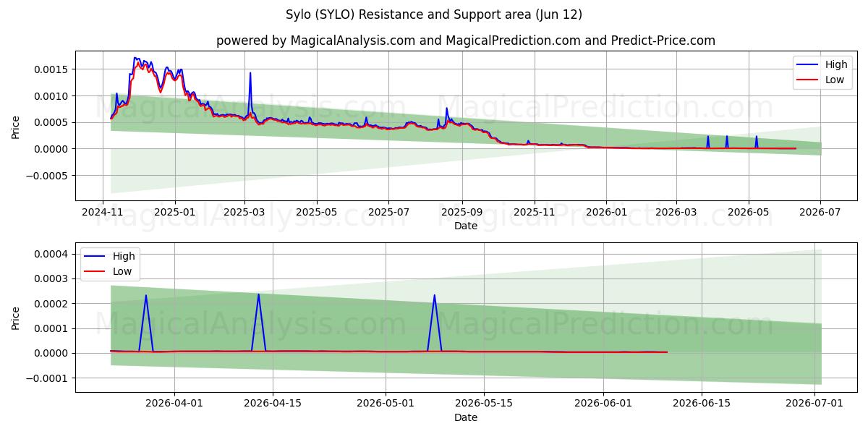This screenshot has width=868, height=434.
Task: Click the '−0.0005' y-axis label
Action: (x=48, y=176)
